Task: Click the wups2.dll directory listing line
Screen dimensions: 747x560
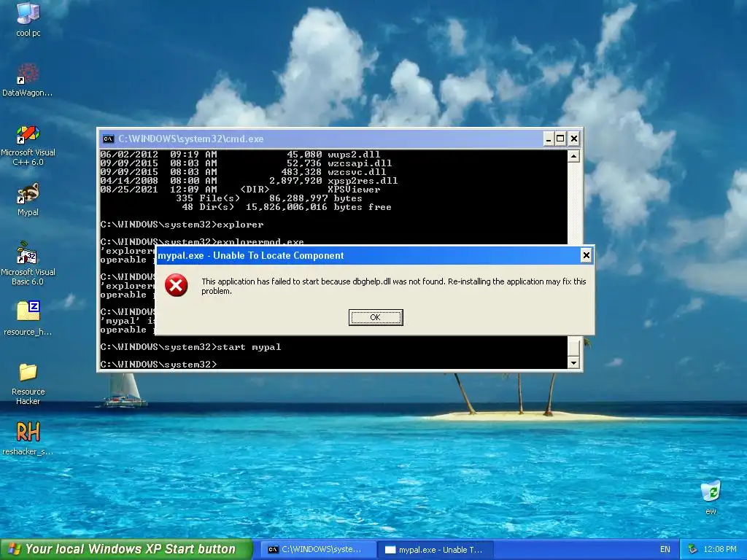Action: [x=240, y=155]
